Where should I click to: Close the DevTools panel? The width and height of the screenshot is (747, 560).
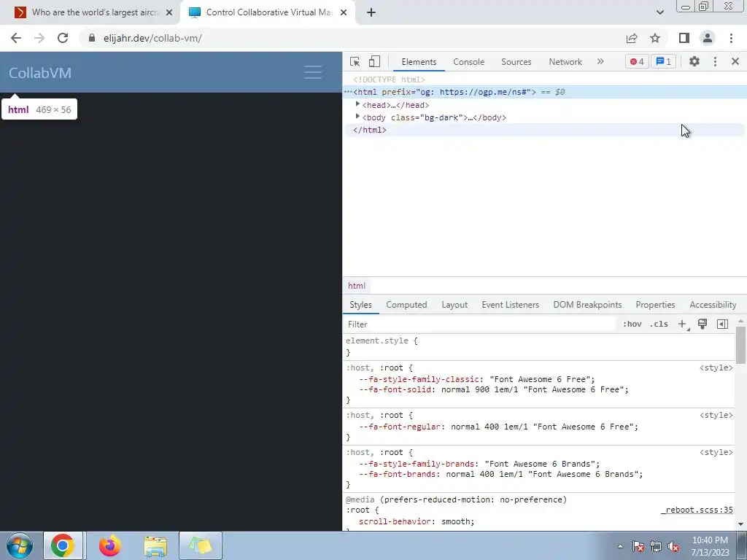pyautogui.click(x=735, y=61)
